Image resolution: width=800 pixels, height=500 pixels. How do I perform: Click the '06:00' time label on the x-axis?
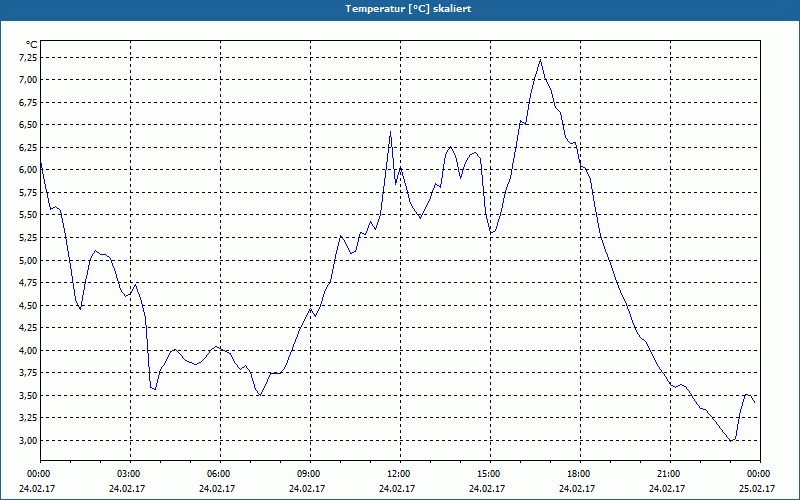(218, 474)
